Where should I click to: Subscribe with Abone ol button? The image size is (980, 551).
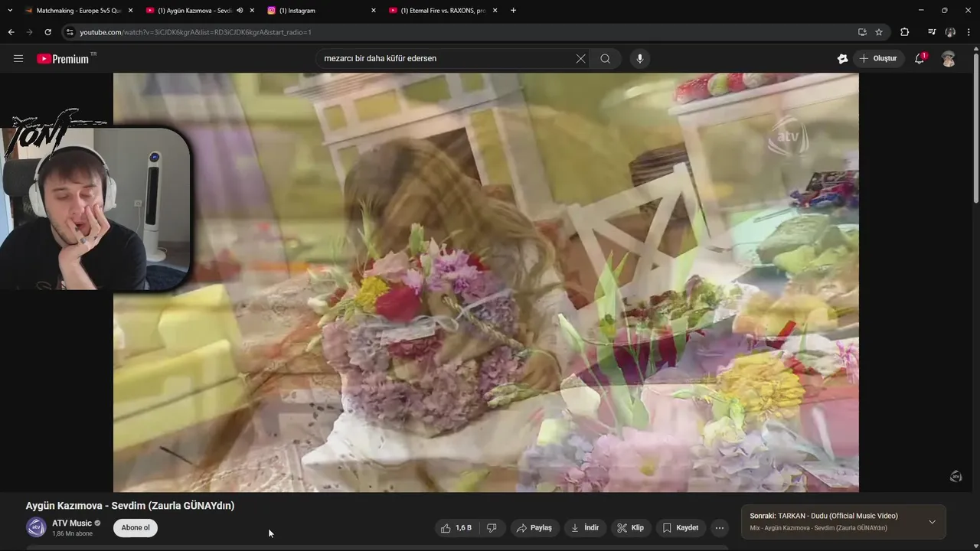(x=136, y=528)
